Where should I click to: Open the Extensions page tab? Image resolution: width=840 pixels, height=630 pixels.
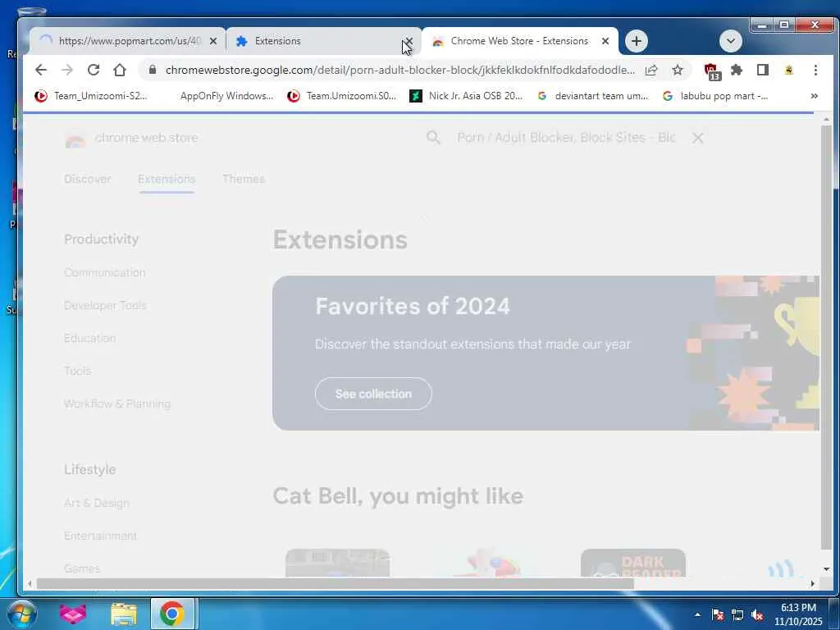pos(167,179)
